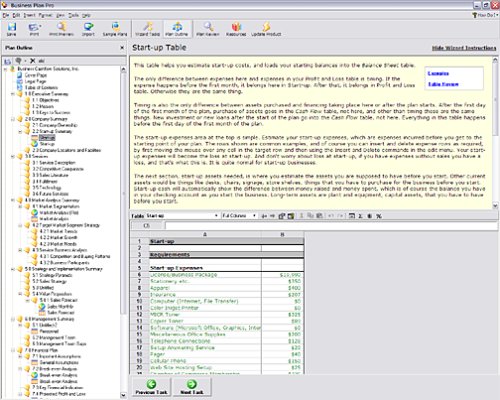The height and width of the screenshot is (400, 500).
Task: Click the Save toolbar icon
Action: tap(11, 29)
